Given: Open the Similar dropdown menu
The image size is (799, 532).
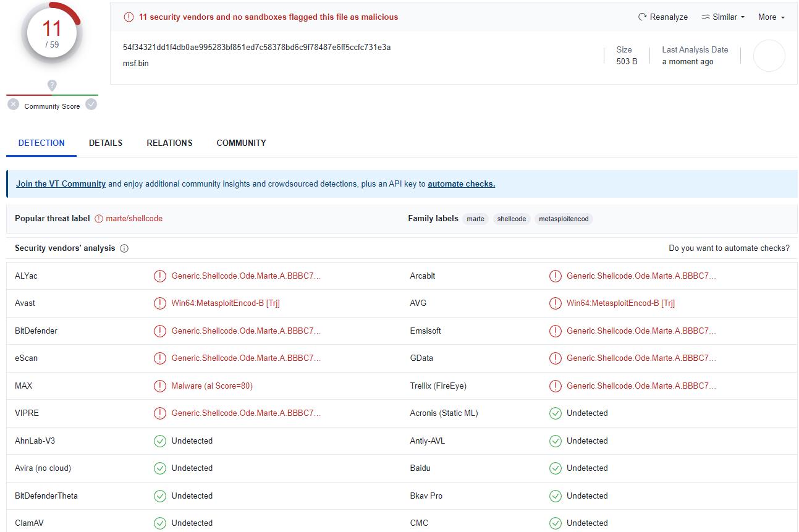Looking at the screenshot, I should tap(723, 17).
